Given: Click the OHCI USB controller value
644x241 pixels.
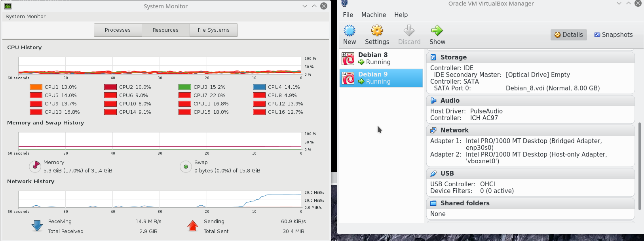Looking at the screenshot, I should 488,184.
